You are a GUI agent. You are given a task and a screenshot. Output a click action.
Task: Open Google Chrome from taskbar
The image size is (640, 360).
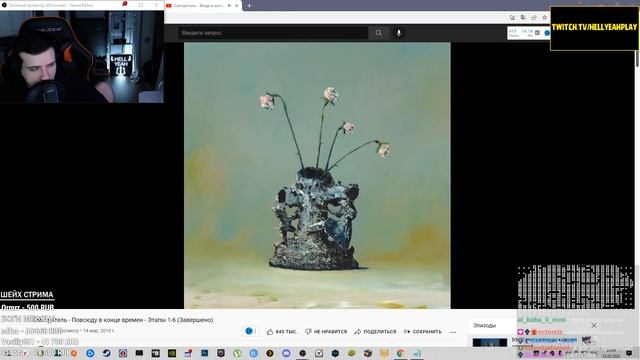point(400,353)
